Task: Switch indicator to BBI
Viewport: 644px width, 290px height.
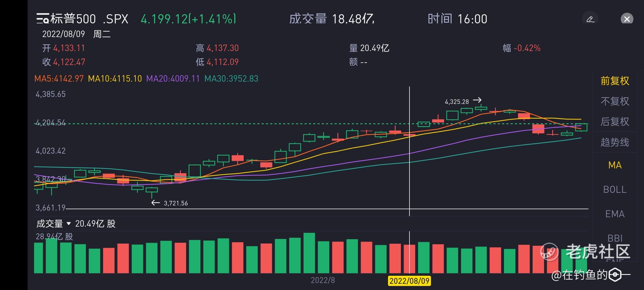Action: (x=615, y=238)
